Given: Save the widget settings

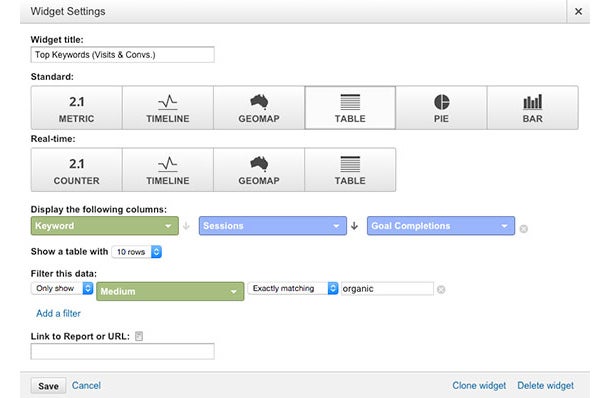Looking at the screenshot, I should click(x=48, y=386).
